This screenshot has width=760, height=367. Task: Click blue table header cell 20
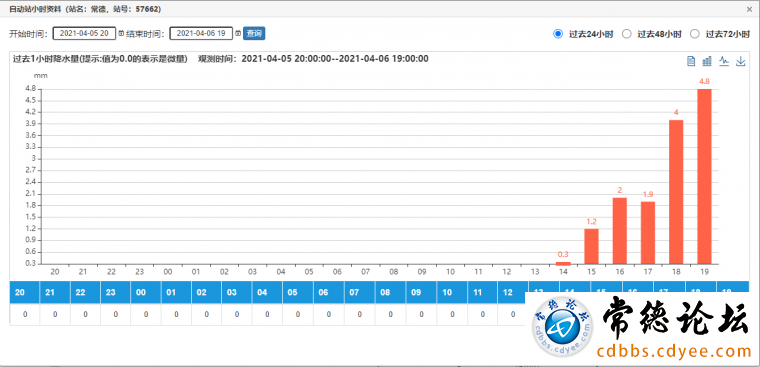tap(24, 292)
